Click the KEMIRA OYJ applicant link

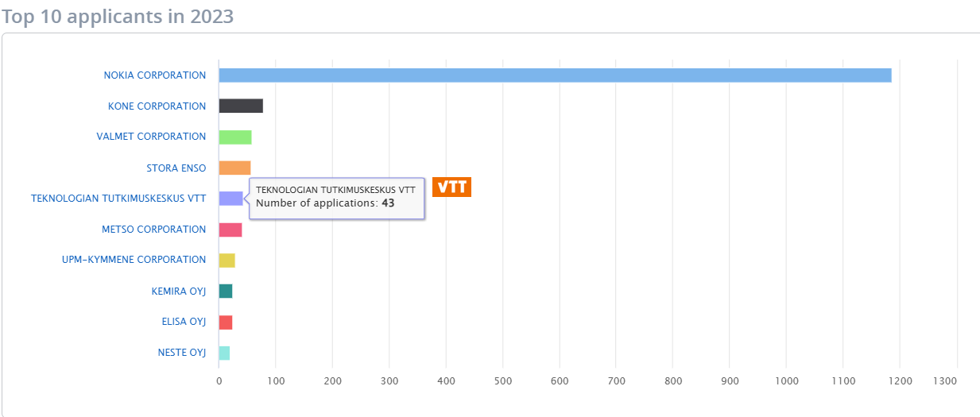pos(178,292)
